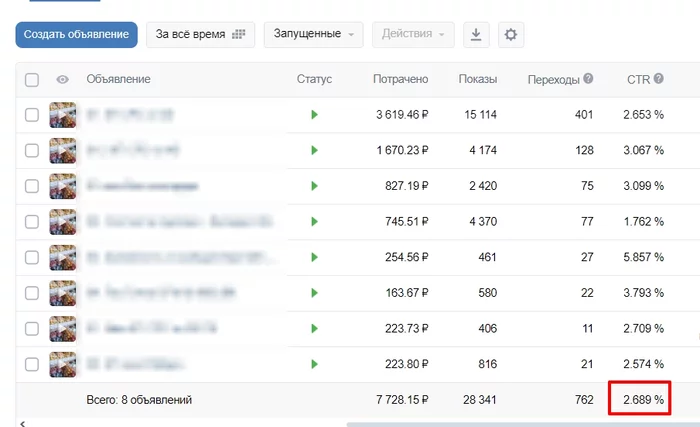Open the blurred ad name in the 128 clicks row
The height and width of the screenshot is (427, 700).
pyautogui.click(x=133, y=150)
